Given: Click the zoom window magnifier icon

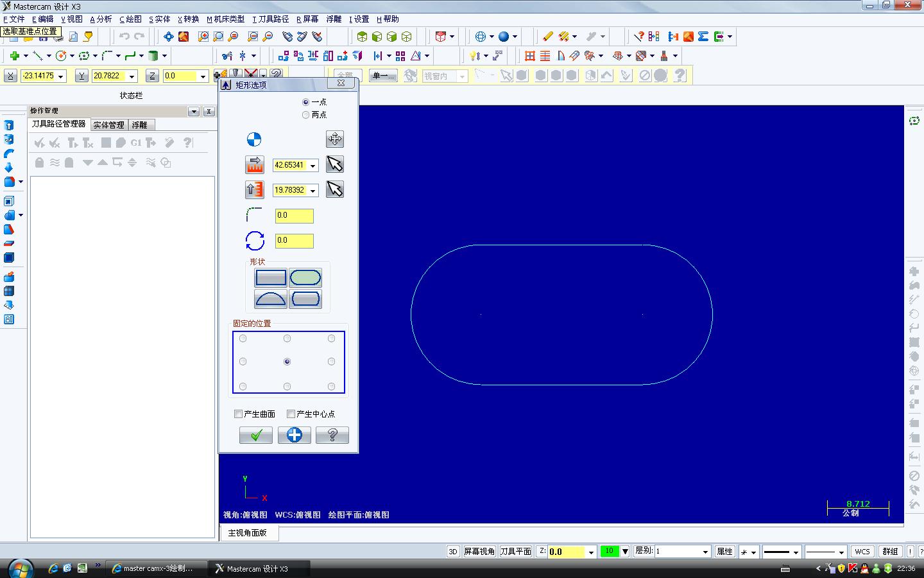Looking at the screenshot, I should coord(203,37).
